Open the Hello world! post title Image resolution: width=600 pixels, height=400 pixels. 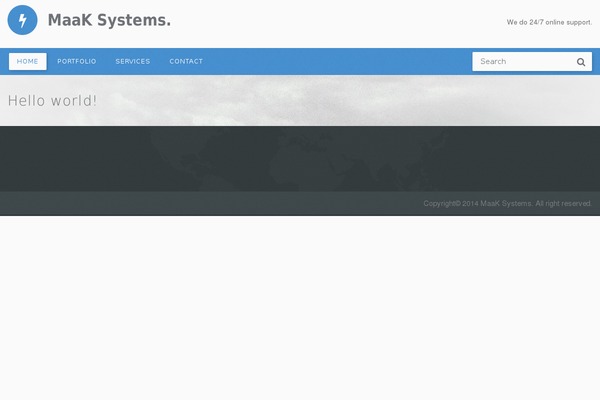point(52,101)
